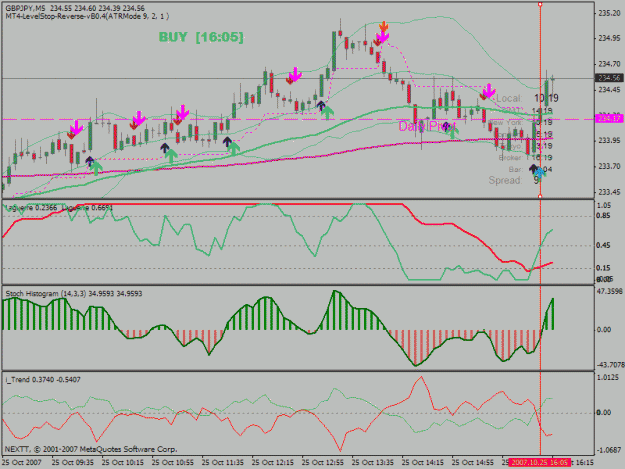Select the 234.95 price scale value

[609, 38]
